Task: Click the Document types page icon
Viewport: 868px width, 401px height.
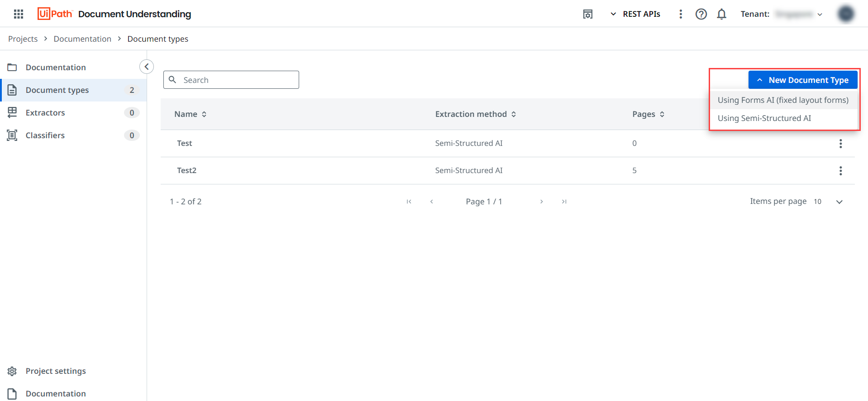Action: (x=12, y=90)
